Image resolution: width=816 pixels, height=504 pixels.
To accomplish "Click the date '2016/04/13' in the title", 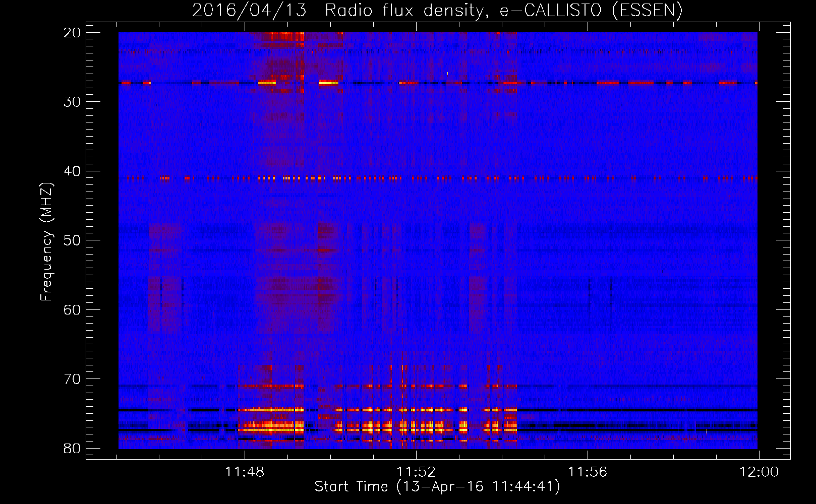I will tap(249, 11).
